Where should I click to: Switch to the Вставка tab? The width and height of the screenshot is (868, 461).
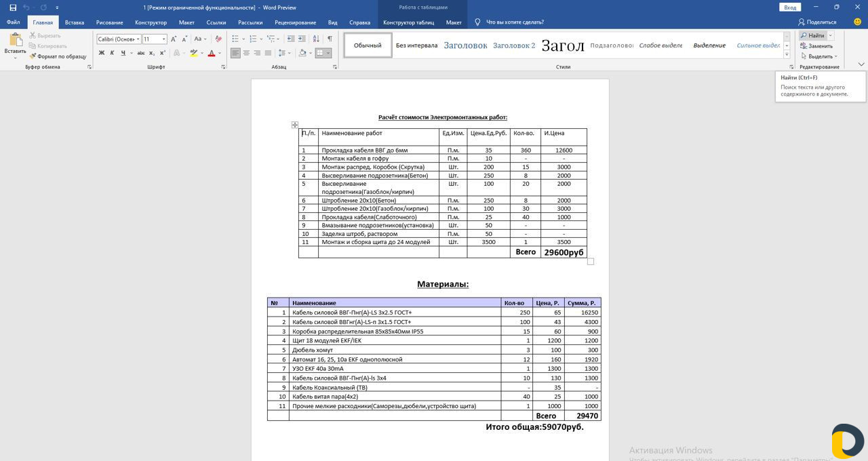75,22
